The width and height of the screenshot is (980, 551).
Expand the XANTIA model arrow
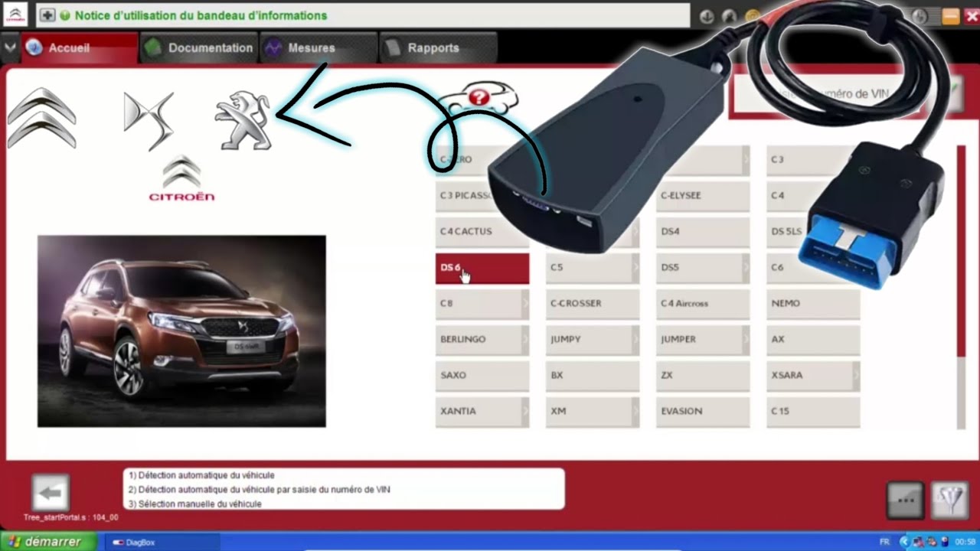525,411
